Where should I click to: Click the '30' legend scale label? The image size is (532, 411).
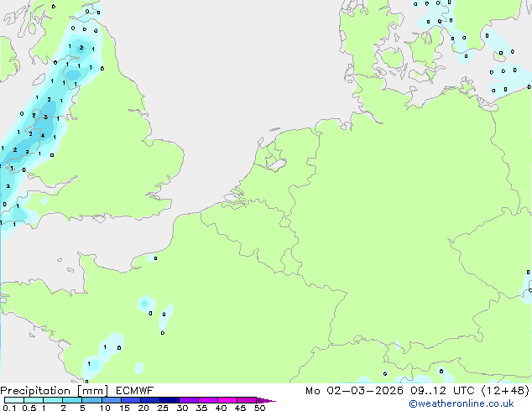coord(182,408)
